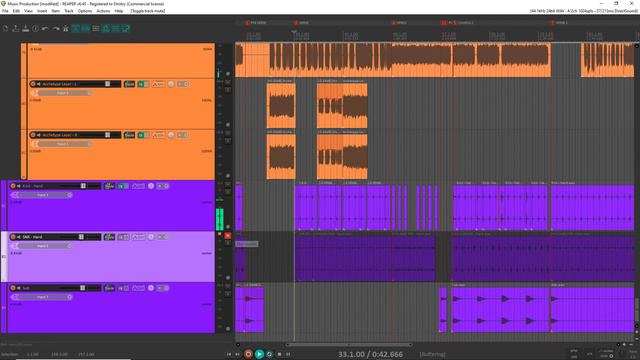Toggle transport Repeat loop button
Screen dimensions: 640x360
pyautogui.click(x=269, y=354)
